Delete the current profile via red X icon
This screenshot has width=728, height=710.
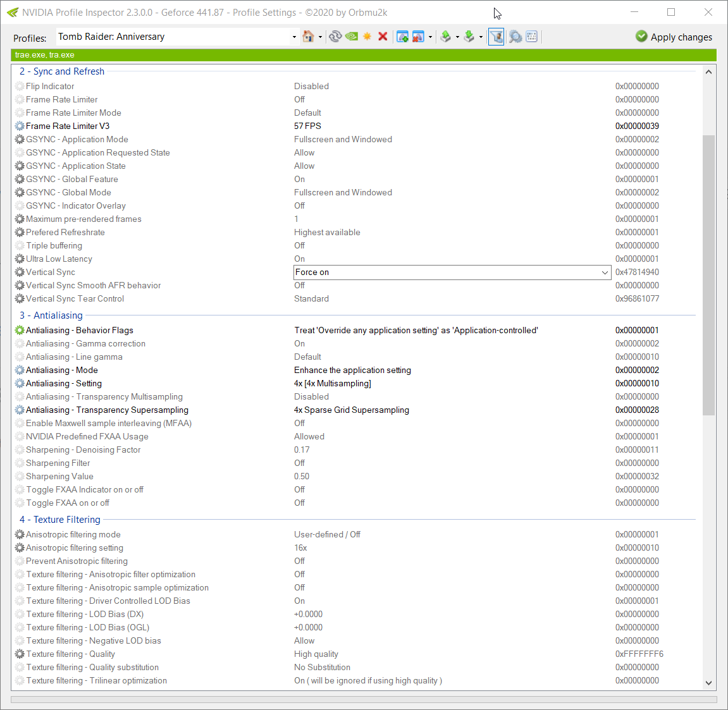[382, 36]
